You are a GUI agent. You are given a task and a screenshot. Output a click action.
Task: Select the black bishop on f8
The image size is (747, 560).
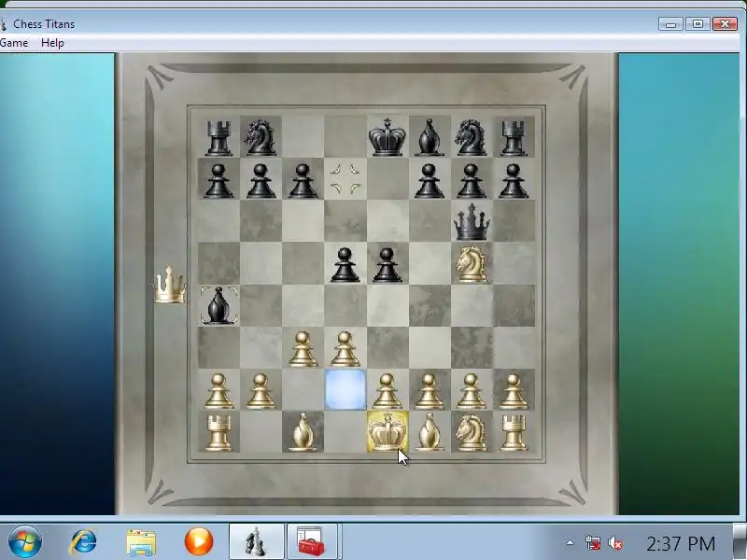[x=429, y=137]
